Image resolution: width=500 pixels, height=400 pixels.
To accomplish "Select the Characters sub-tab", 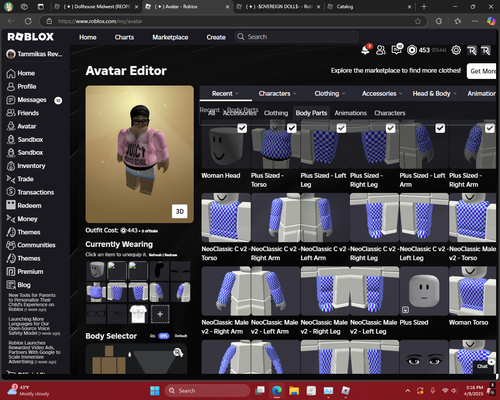I will [x=390, y=113].
